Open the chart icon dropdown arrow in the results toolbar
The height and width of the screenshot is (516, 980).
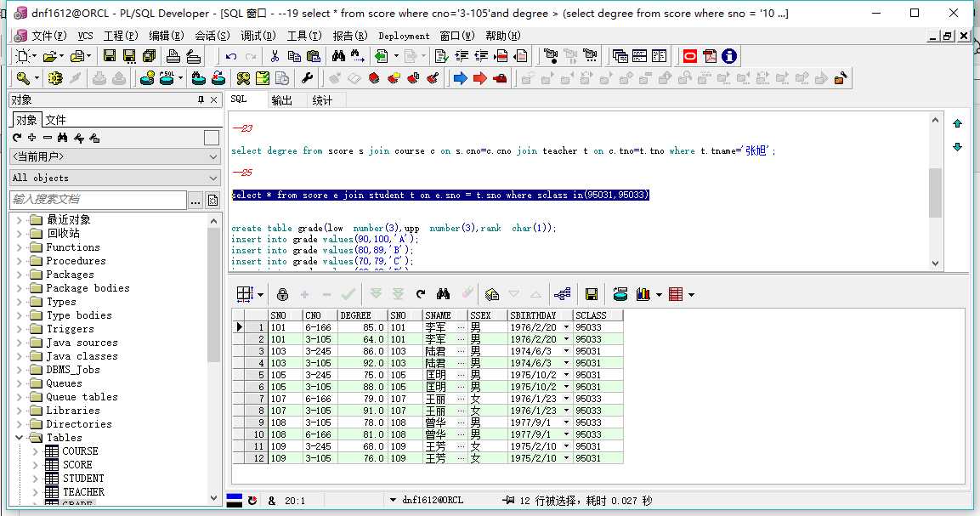(x=659, y=295)
